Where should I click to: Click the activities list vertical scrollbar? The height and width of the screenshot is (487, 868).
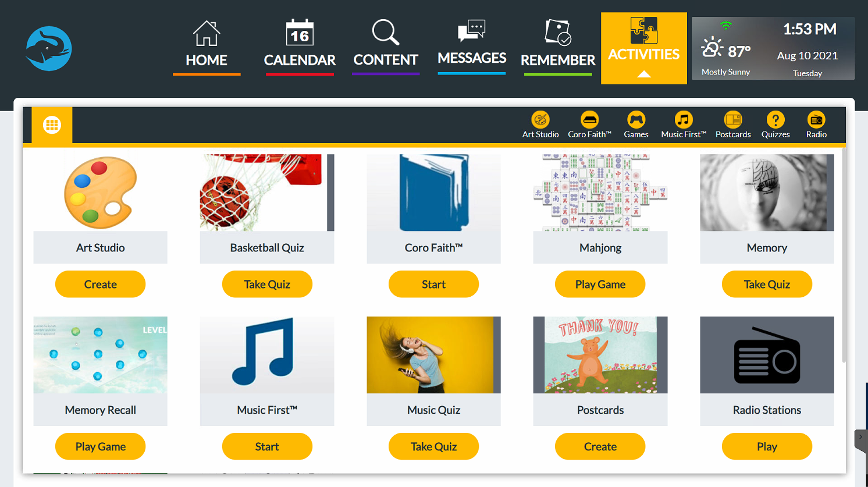(844, 256)
